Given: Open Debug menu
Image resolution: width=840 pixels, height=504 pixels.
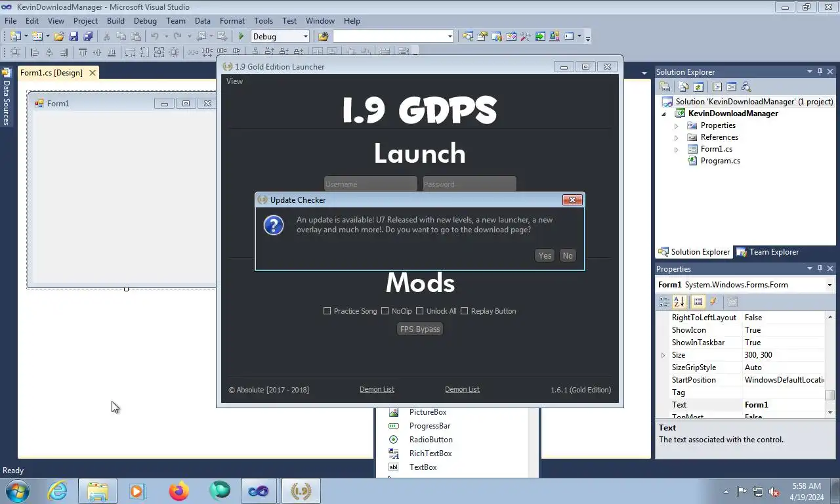Looking at the screenshot, I should point(145,21).
